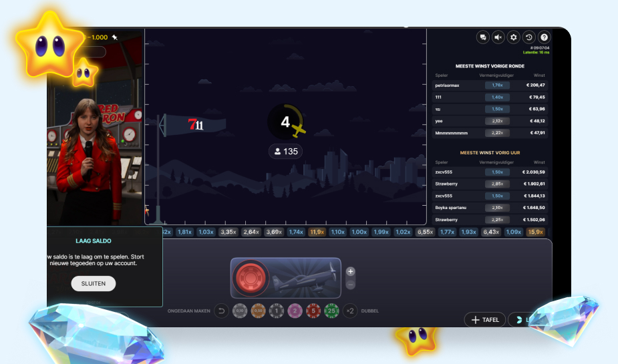Select the petrisormax winner row
Image resolution: width=618 pixels, height=364 pixels.
[x=490, y=85]
